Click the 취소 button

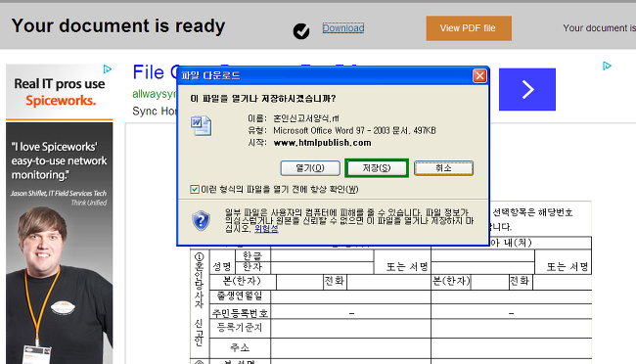443,168
